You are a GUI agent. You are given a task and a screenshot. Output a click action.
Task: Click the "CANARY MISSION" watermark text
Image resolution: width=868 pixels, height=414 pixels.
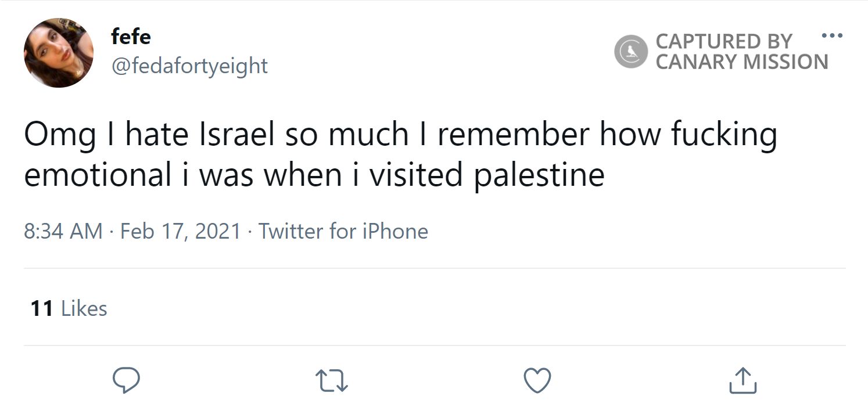click(x=742, y=62)
